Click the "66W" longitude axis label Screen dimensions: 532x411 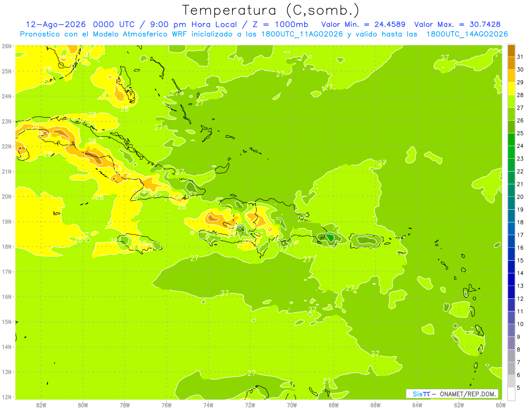coord(376,405)
